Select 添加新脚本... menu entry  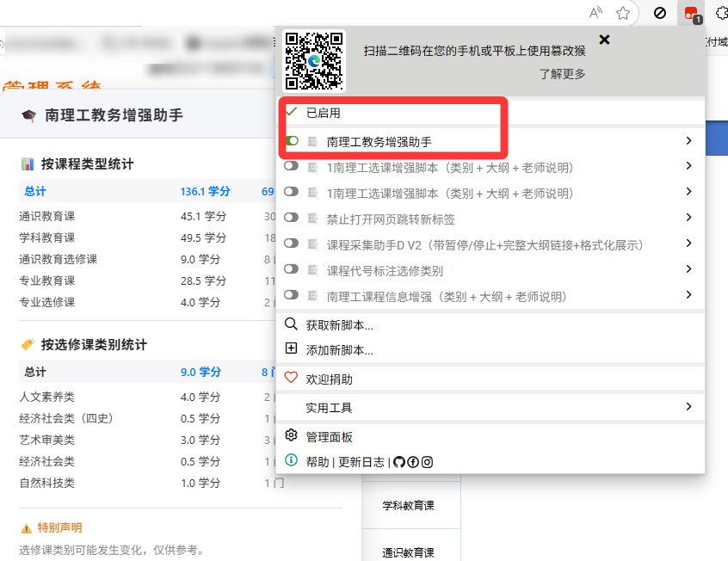click(x=339, y=350)
